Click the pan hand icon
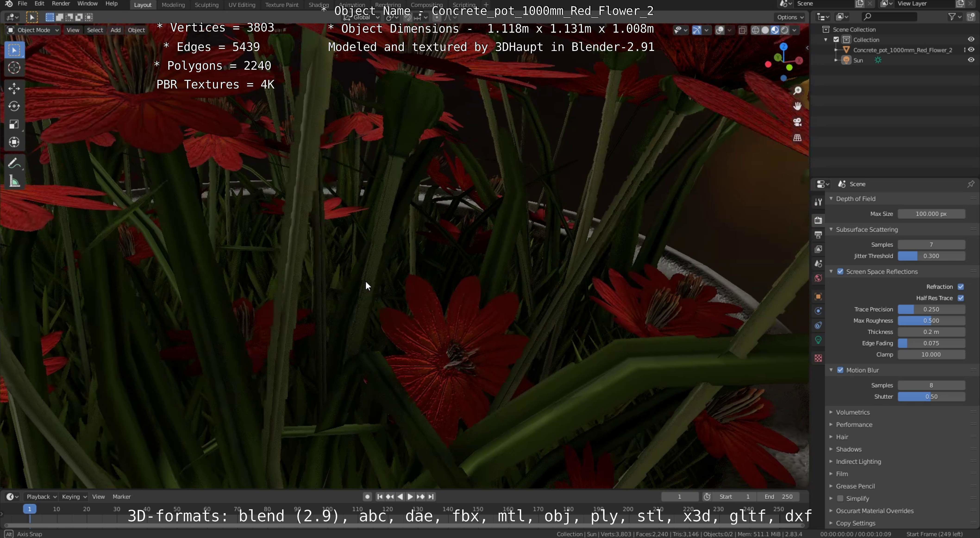Viewport: 980px width, 538px height. [x=797, y=106]
